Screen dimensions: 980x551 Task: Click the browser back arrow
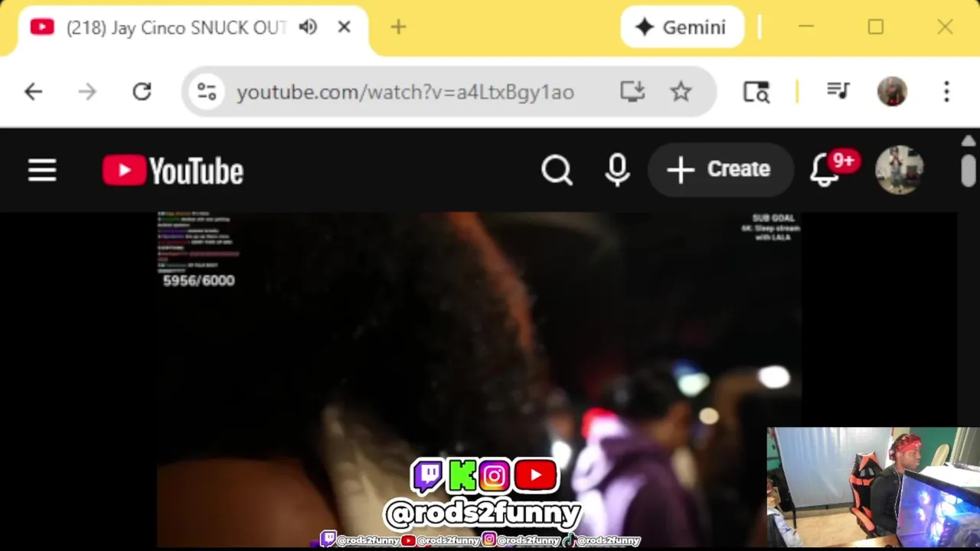click(33, 92)
